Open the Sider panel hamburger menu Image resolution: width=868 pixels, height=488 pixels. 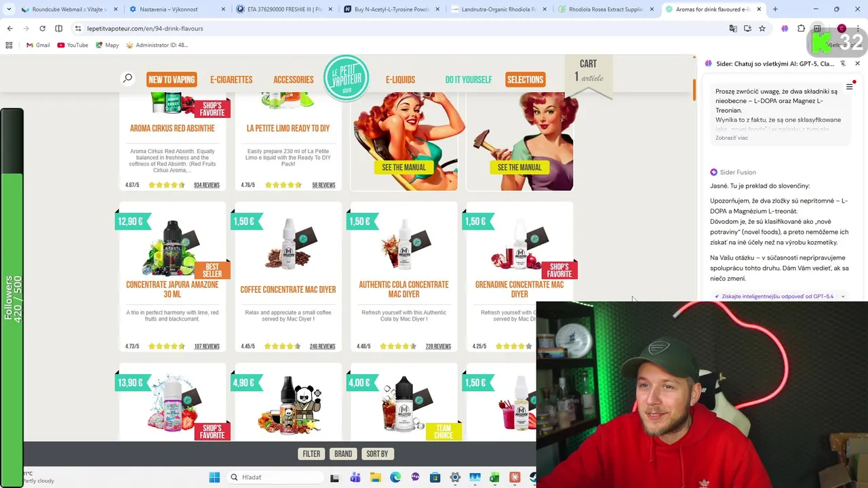coord(849,87)
